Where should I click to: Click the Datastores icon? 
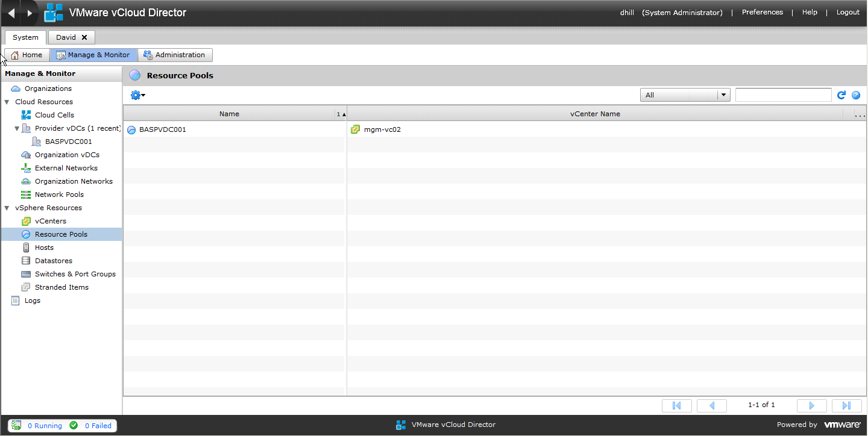26,261
